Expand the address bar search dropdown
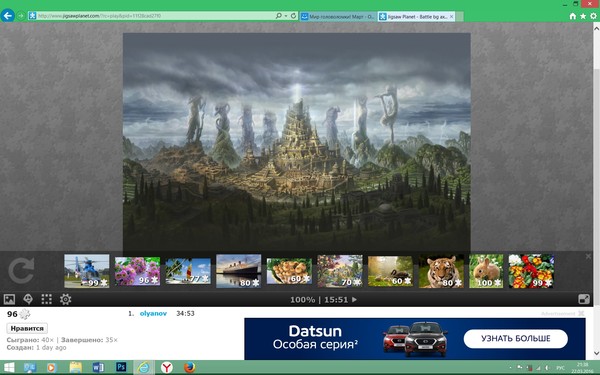This screenshot has height=375, width=600. (x=286, y=16)
